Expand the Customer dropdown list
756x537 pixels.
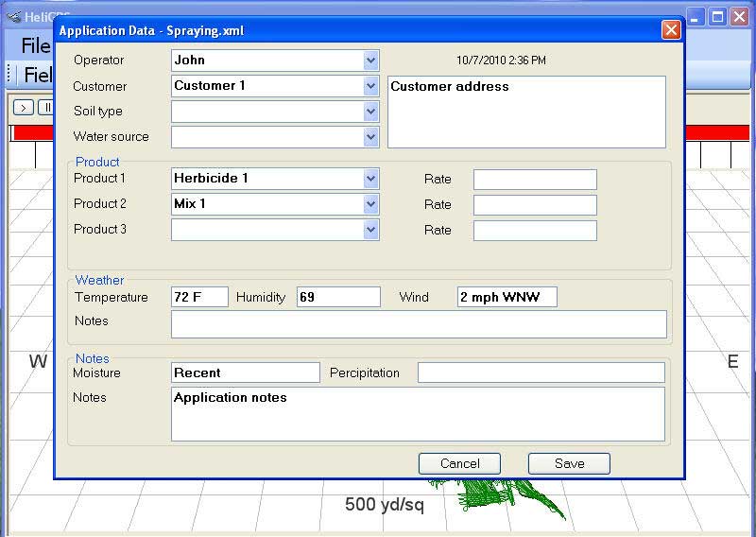pos(370,86)
